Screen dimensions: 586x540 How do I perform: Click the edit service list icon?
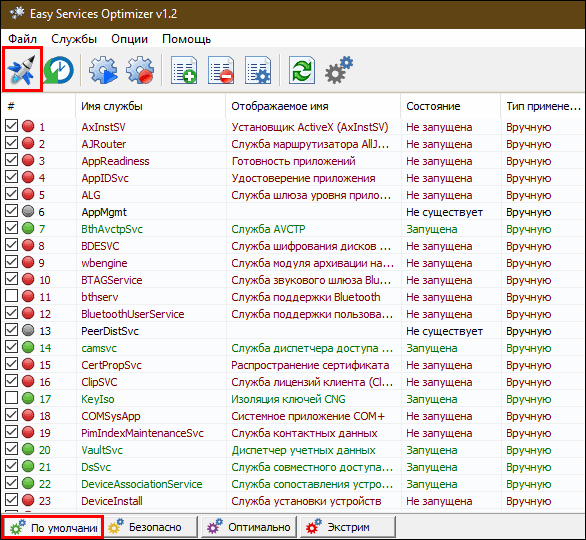coord(258,70)
